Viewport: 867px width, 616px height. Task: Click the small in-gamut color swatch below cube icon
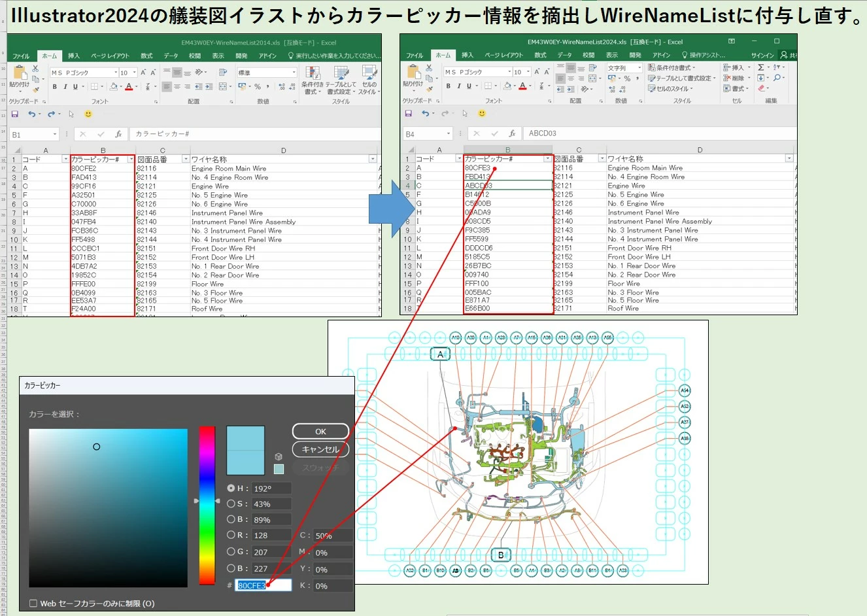click(279, 469)
